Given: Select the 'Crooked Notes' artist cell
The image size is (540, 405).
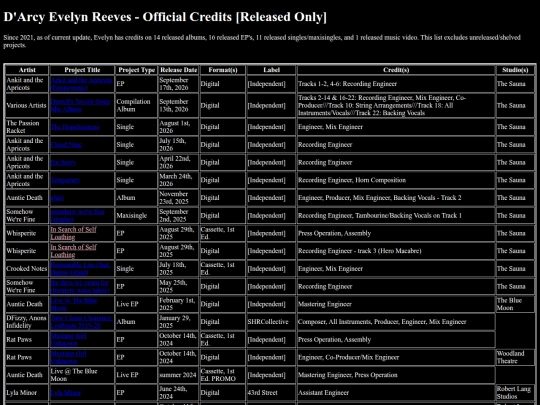Looking at the screenshot, I should (x=27, y=269).
